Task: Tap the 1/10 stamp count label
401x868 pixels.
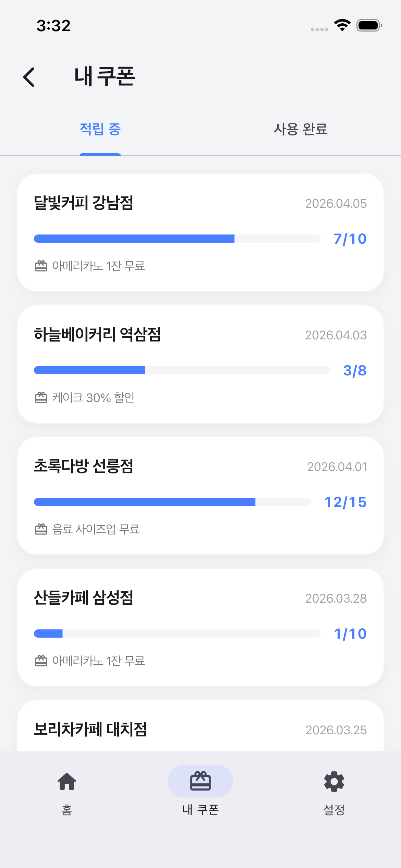Action: pyautogui.click(x=350, y=634)
